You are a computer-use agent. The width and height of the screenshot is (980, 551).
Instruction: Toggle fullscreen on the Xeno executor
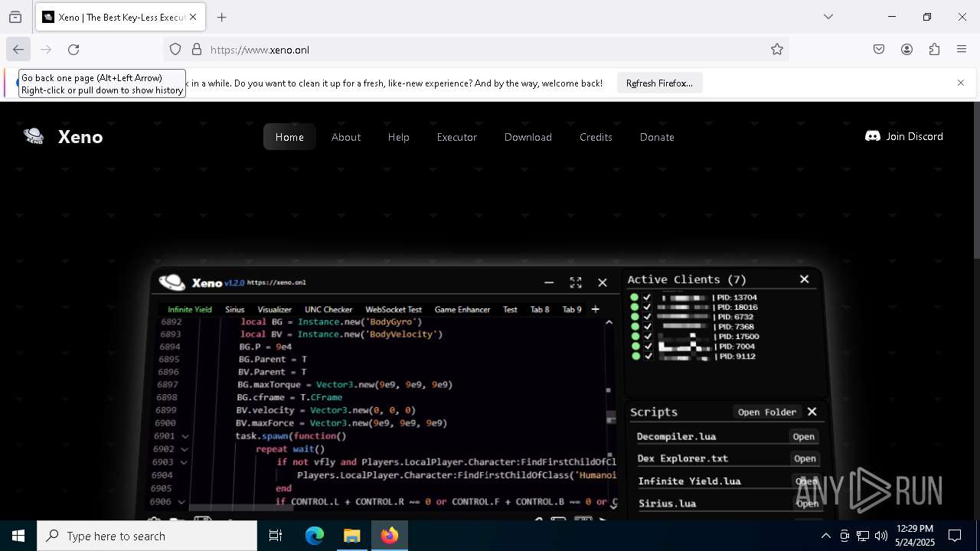[576, 282]
